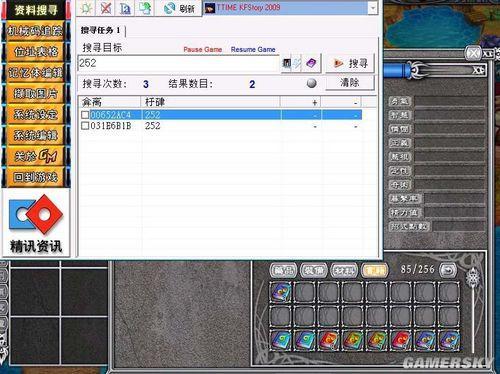The image size is (500, 374).
Task: Click the light bulb toolbar icon
Action: 86,8
